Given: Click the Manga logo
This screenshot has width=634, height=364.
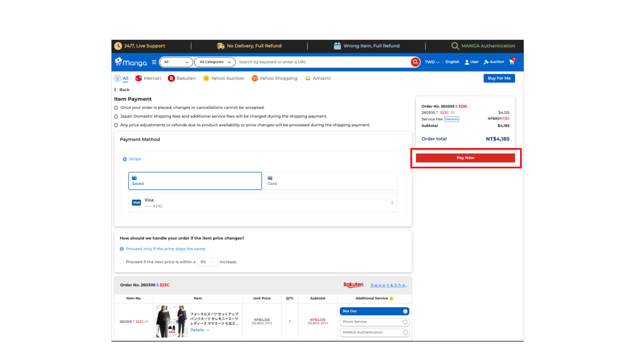Looking at the screenshot, I should tap(131, 62).
